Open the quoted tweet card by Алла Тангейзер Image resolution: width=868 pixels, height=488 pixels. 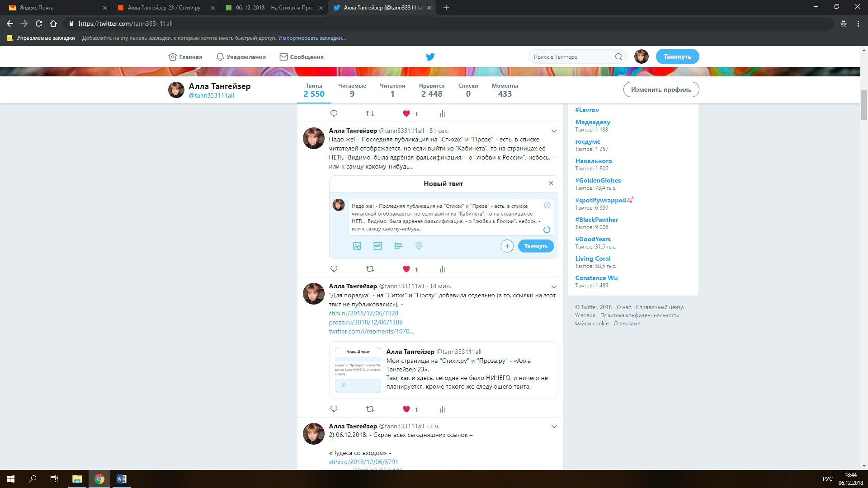coord(443,370)
